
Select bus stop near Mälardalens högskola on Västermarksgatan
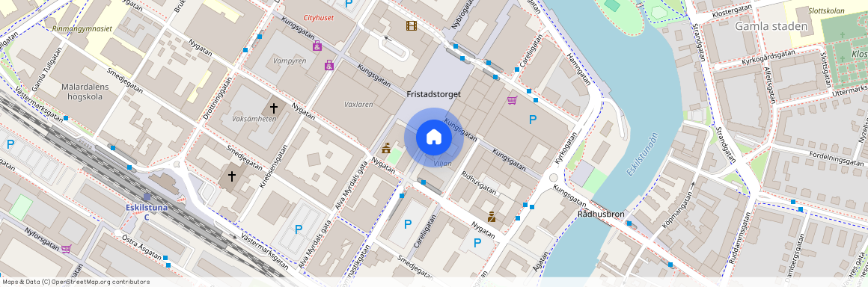(66, 118)
